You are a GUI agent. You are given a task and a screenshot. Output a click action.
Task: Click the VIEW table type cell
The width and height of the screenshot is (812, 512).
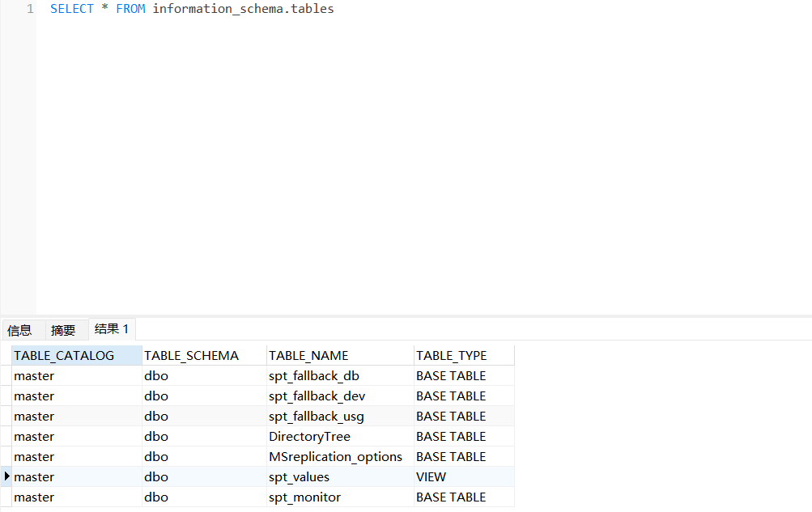(432, 477)
